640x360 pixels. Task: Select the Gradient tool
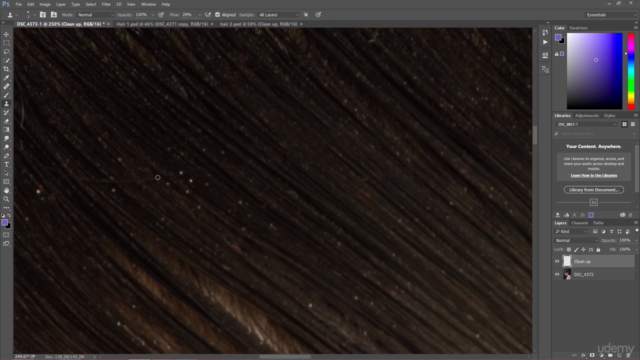(x=6, y=130)
